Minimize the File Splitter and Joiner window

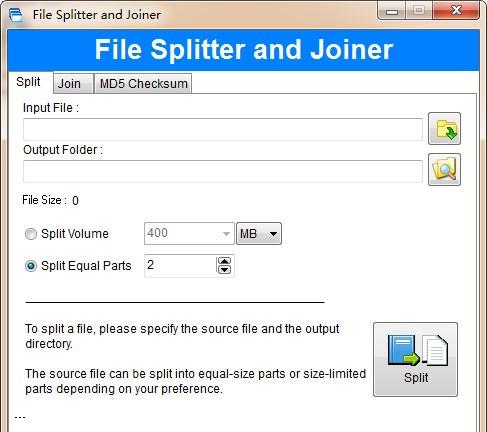coord(392,11)
